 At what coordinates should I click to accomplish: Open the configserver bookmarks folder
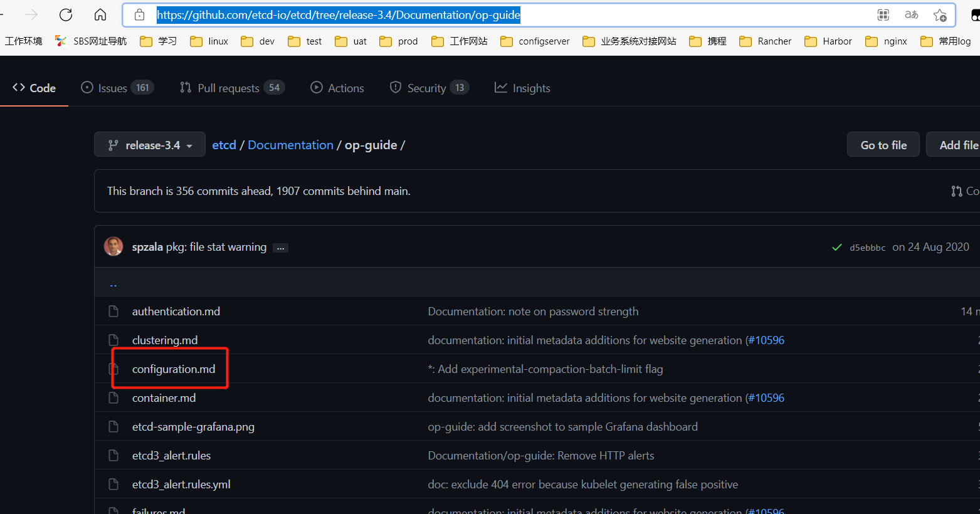[x=535, y=41]
